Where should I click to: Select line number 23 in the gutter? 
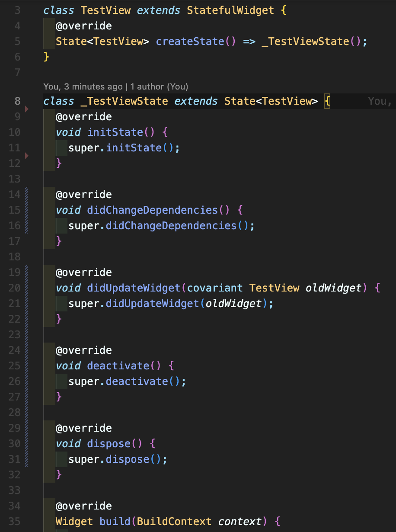click(15, 335)
